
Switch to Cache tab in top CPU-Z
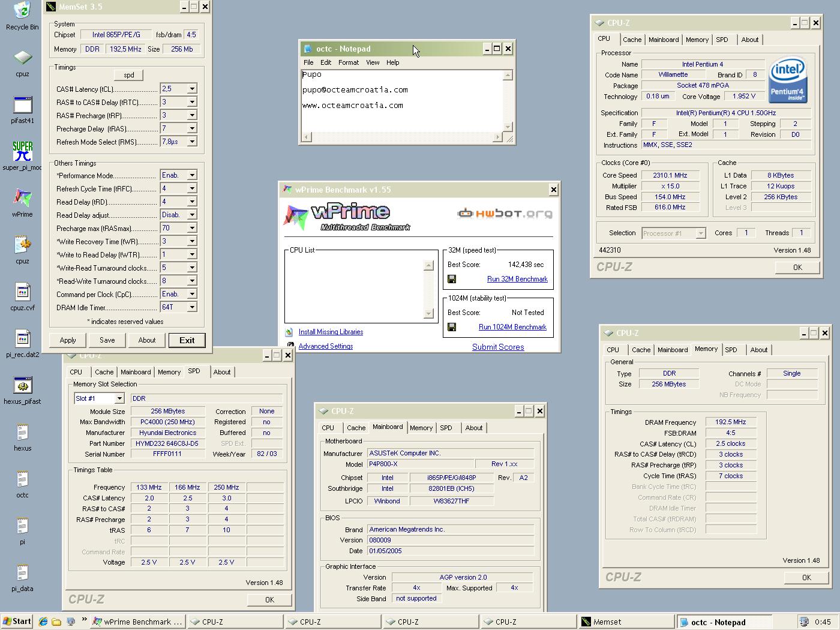pos(632,40)
